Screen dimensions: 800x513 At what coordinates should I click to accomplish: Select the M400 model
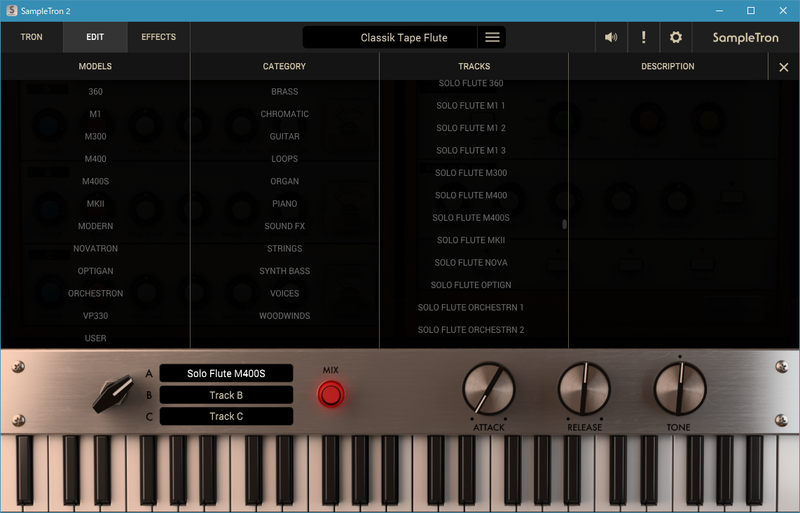click(95, 159)
